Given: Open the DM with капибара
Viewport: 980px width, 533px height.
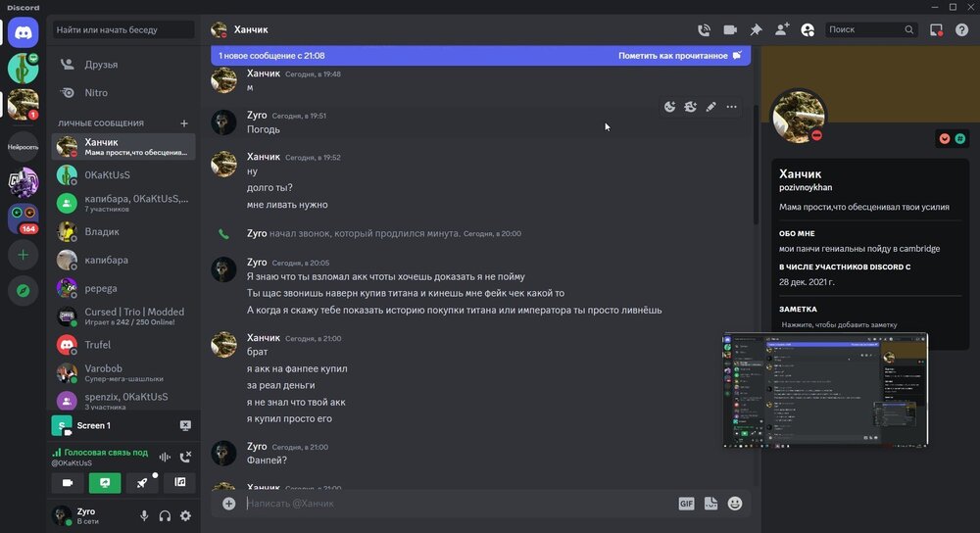Looking at the screenshot, I should coord(123,260).
